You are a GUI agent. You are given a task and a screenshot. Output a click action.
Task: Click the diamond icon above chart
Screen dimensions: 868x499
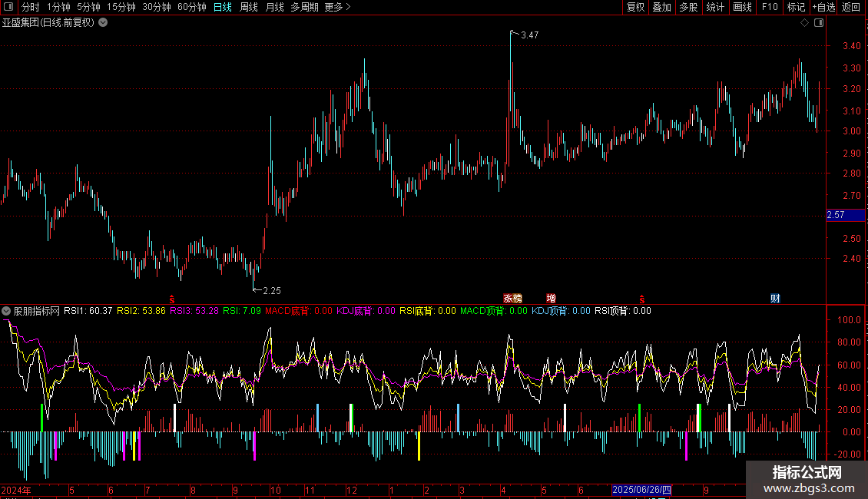pyautogui.click(x=805, y=23)
